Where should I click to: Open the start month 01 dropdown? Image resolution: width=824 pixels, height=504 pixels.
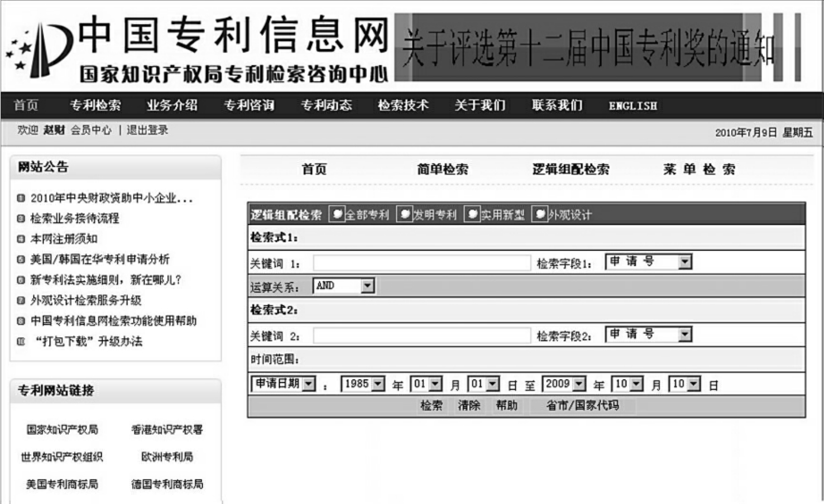pos(427,384)
